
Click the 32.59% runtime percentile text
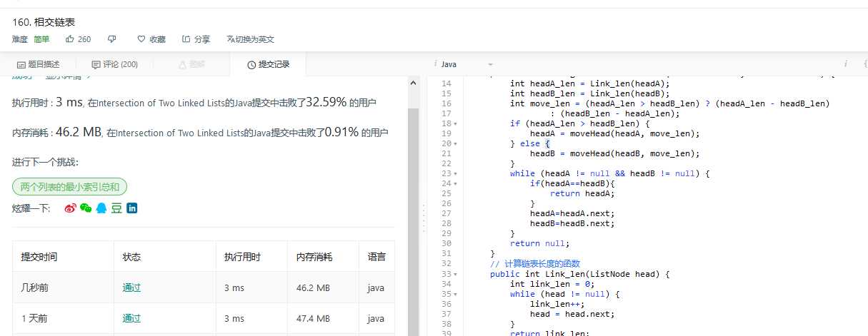point(327,103)
